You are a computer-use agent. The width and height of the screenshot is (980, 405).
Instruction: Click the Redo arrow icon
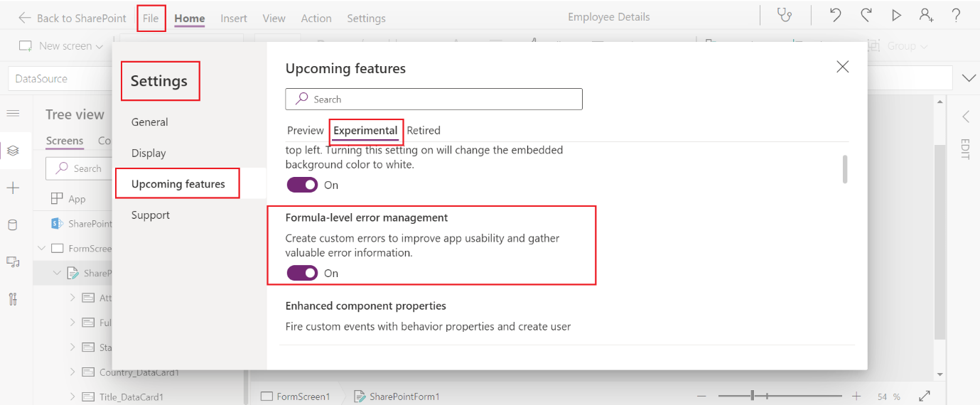(x=866, y=16)
